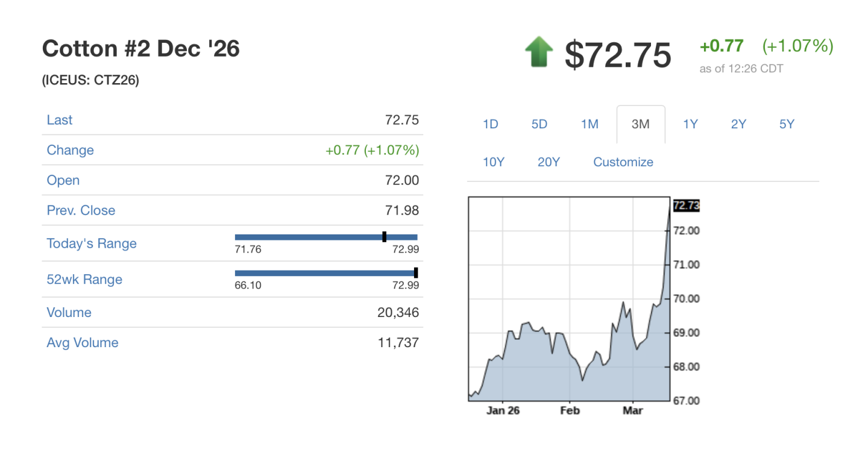Image resolution: width=868 pixels, height=458 pixels.
Task: Click the Today's Range label
Action: (92, 243)
